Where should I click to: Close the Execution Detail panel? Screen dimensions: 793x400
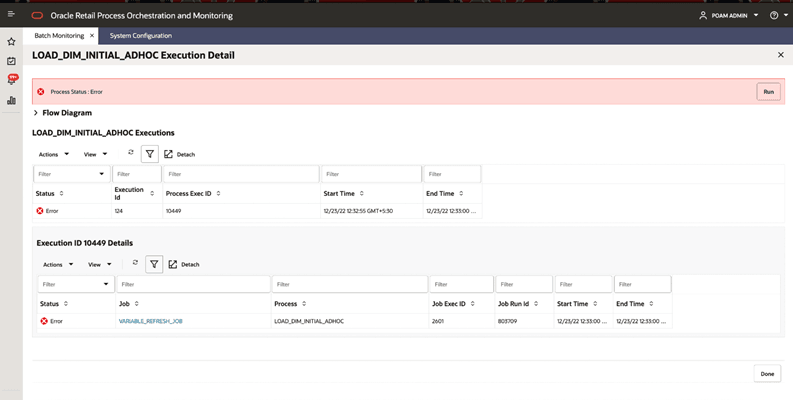(x=780, y=55)
